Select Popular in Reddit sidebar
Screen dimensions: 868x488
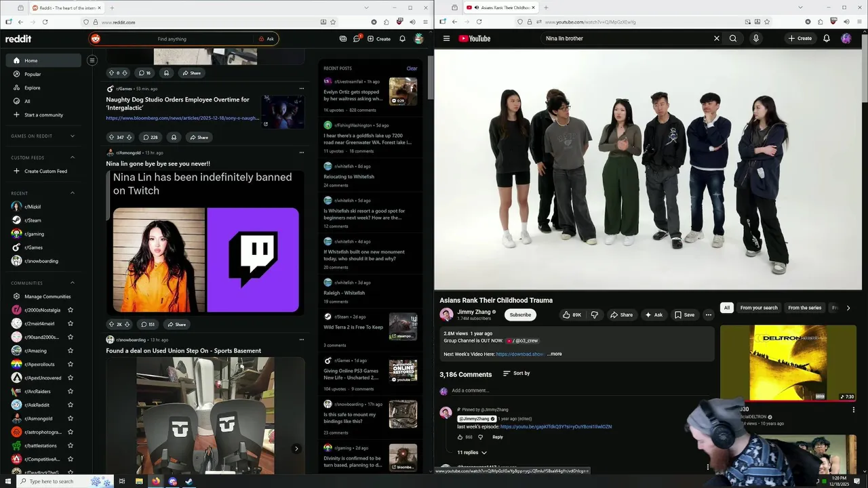[44, 74]
